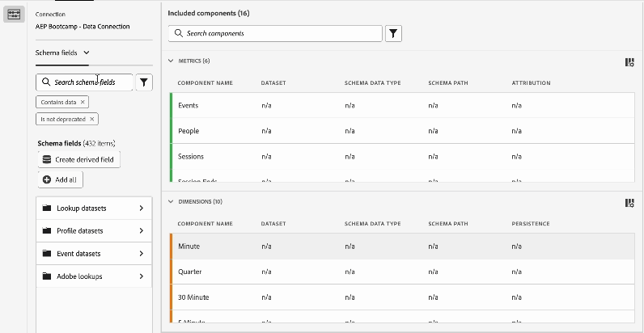Screen dimensions: 644x333
Task: Open column settings for Metrics table
Action: [x=629, y=62]
